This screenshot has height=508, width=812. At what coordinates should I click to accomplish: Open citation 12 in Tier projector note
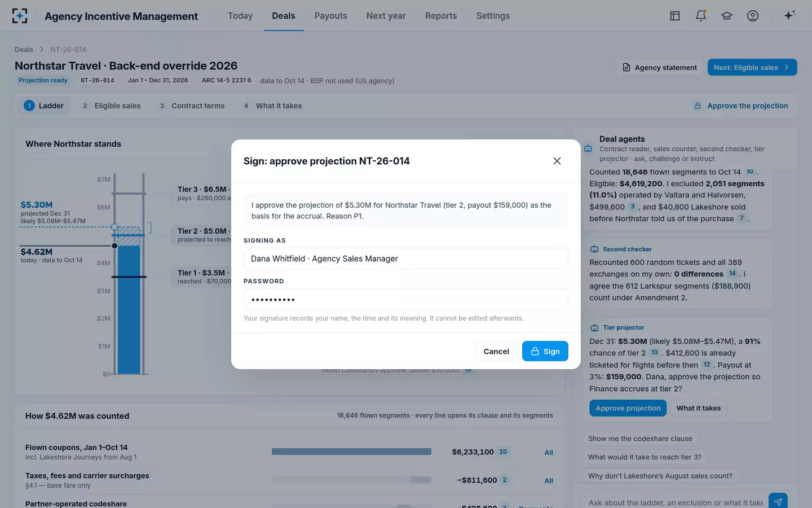click(707, 364)
